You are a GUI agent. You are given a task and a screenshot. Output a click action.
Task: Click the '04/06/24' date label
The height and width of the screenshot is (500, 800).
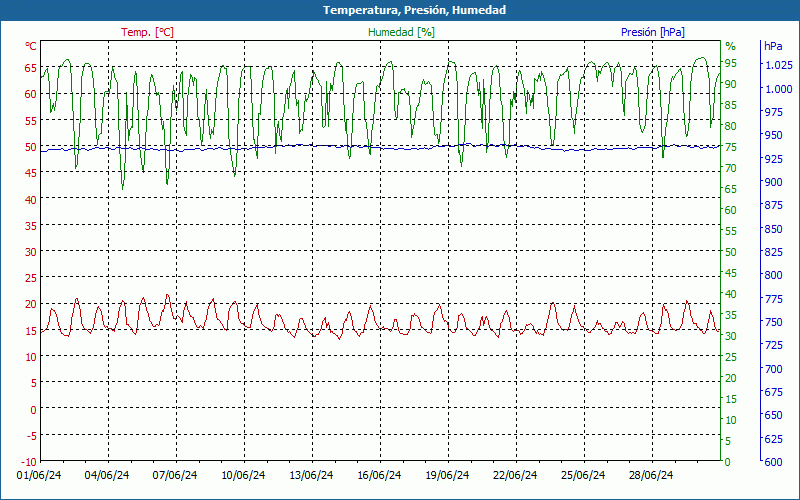[x=107, y=476]
